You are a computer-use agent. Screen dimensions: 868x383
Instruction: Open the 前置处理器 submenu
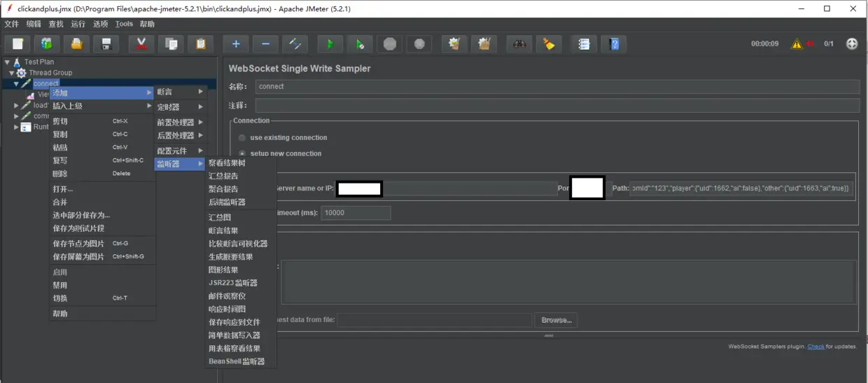tap(180, 123)
